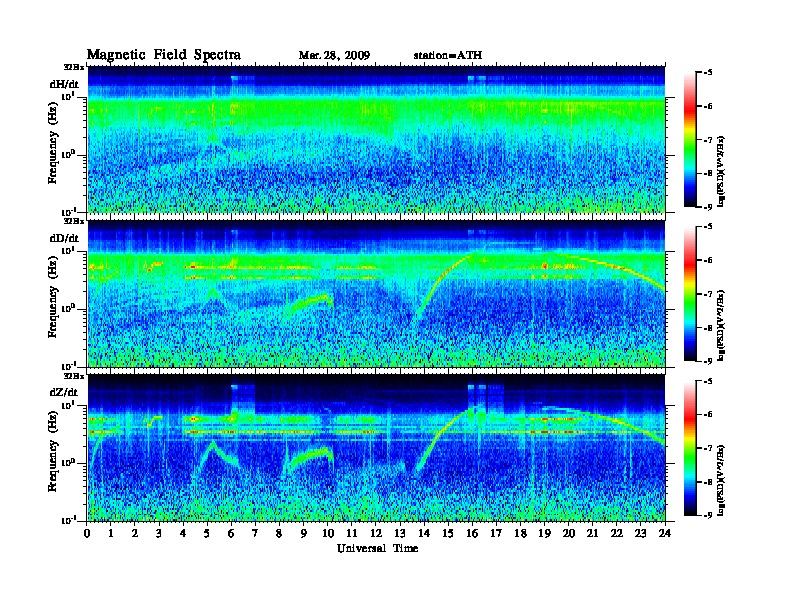Click the "-9" value on dZ/dt color scale
This screenshot has height=612, width=792.
(708, 515)
